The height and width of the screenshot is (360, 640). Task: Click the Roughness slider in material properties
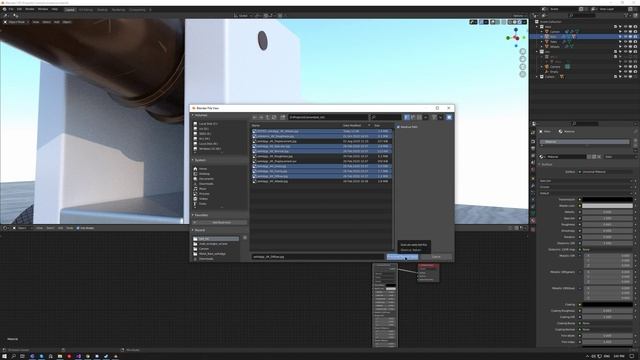(607, 224)
